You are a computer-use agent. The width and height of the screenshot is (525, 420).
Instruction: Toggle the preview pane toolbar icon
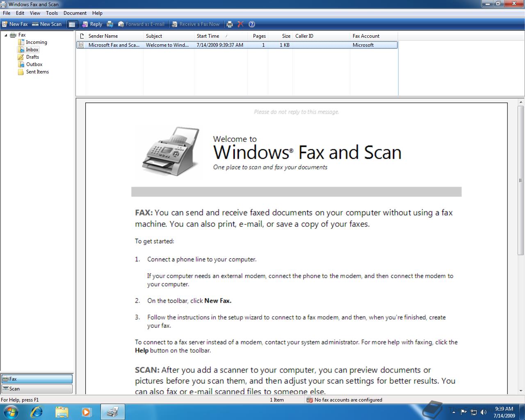coord(72,24)
